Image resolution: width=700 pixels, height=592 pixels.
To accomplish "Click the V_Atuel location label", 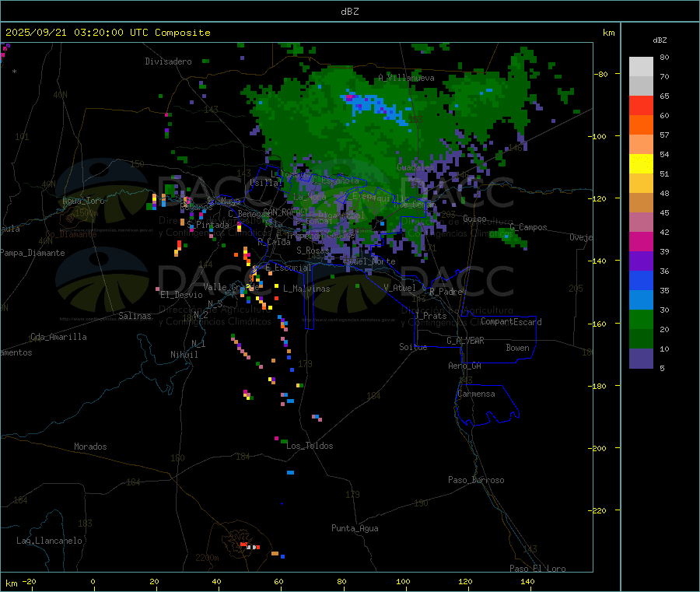I will [400, 288].
